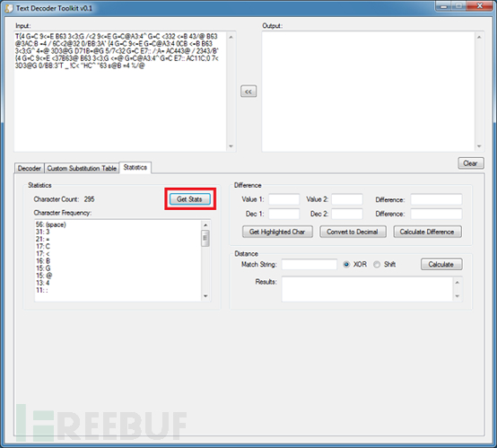Click the Clear button
Screen dimensions: 497x448
point(471,163)
